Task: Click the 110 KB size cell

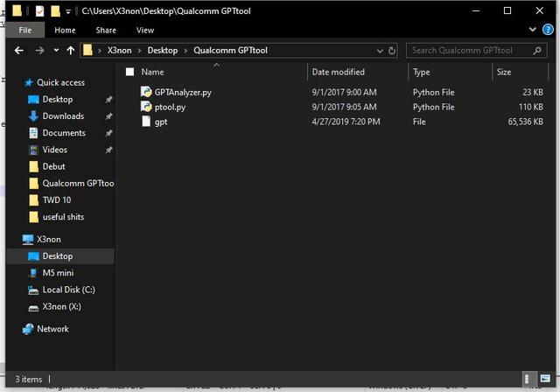Action: pyautogui.click(x=531, y=107)
